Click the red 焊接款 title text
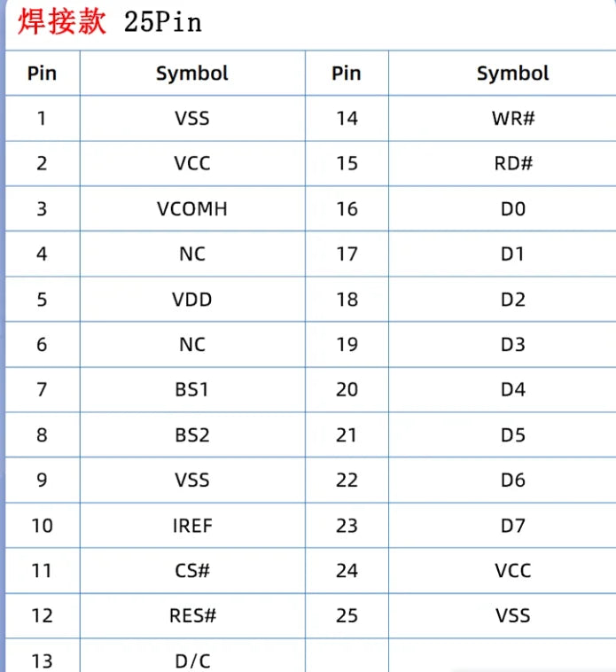Screen dimensions: 616x672 click(62, 21)
